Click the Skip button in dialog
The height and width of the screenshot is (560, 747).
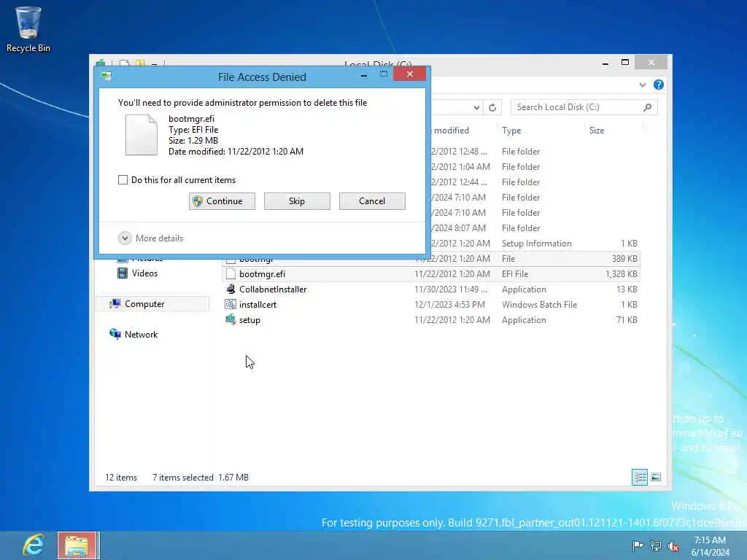[x=297, y=201]
